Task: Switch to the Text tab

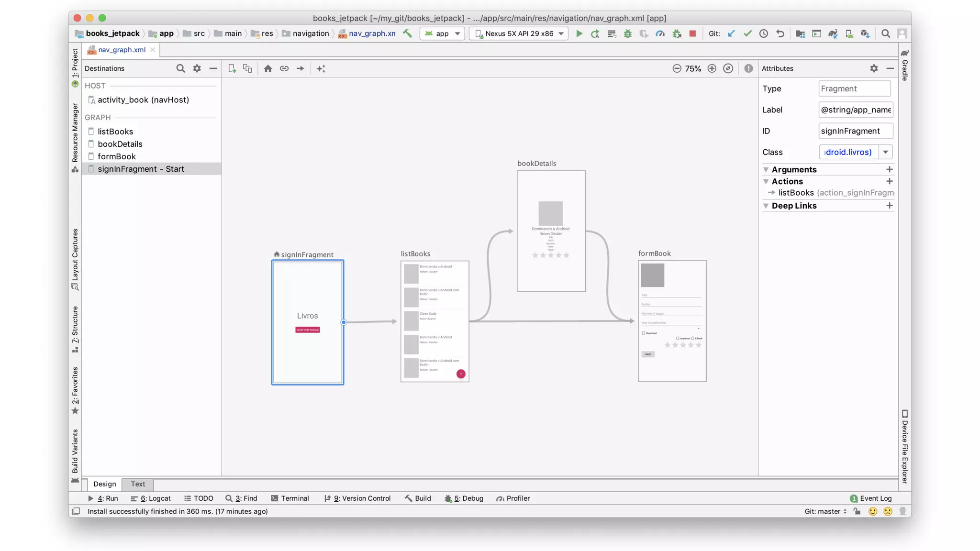Action: (138, 484)
